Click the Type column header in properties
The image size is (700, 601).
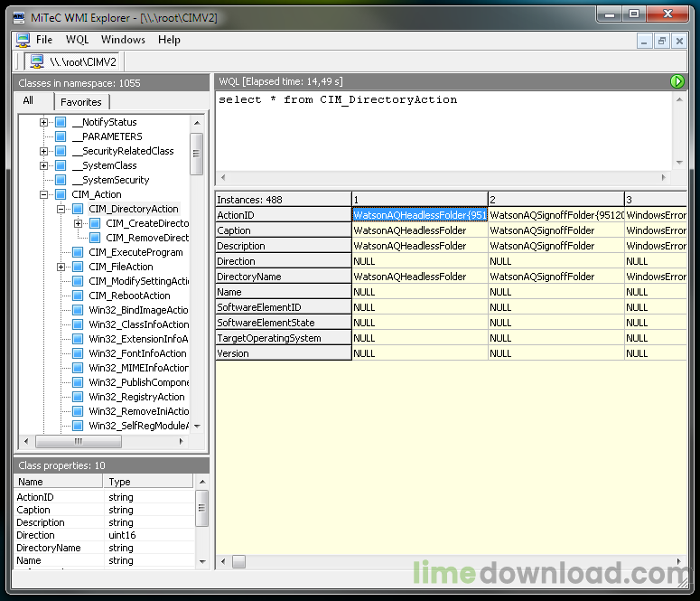click(148, 482)
